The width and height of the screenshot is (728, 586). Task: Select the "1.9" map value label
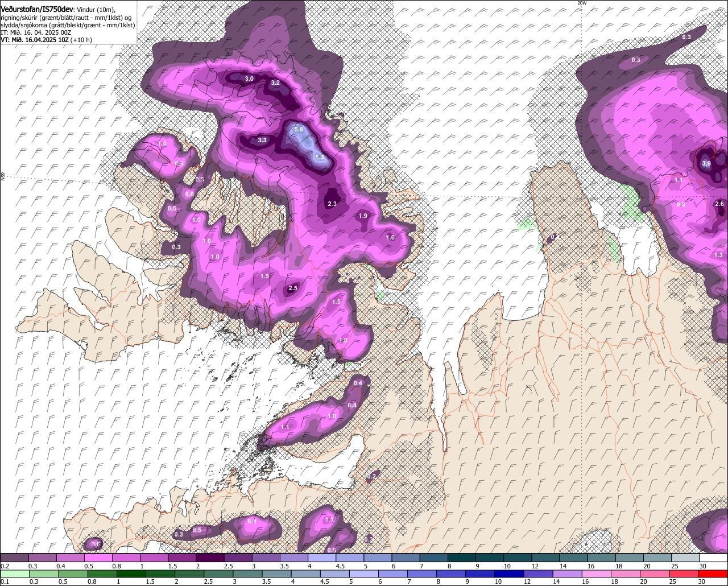[x=363, y=216]
